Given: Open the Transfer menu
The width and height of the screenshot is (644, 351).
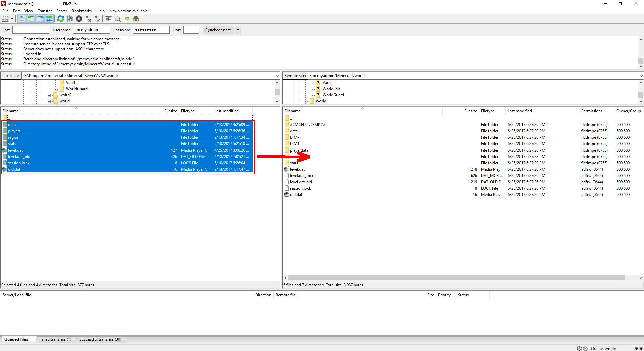Looking at the screenshot, I should pos(45,11).
